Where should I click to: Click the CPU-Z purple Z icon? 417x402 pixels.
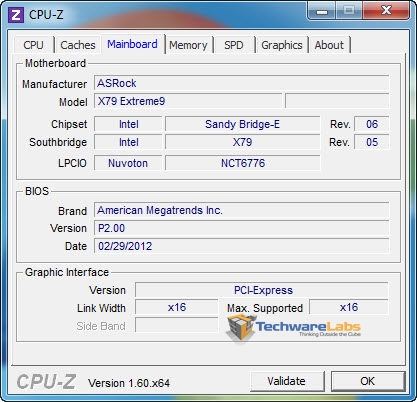point(16,15)
